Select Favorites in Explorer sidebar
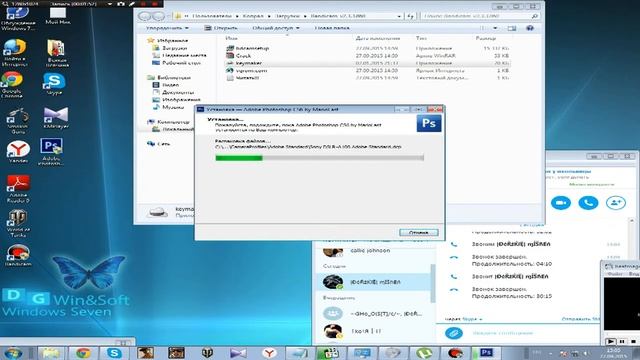Screen dimensions: 640x360 pyautogui.click(x=168, y=40)
